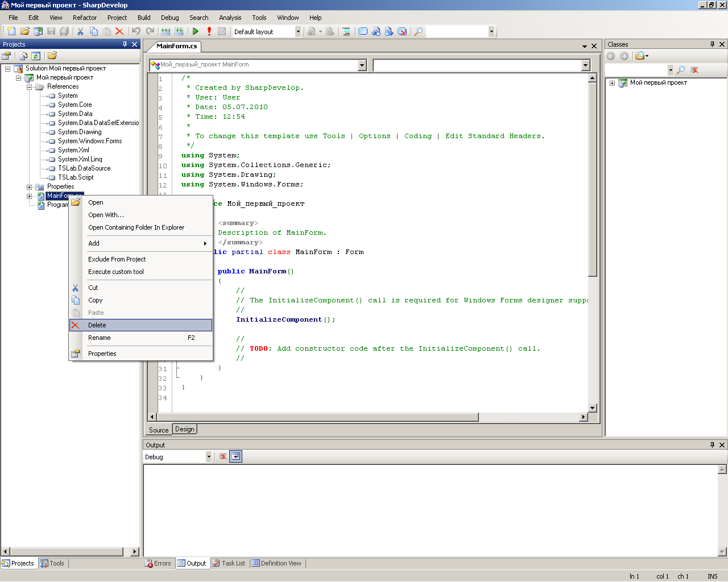Click the search text field in Classes panel
The width and height of the screenshot is (728, 582).
pyautogui.click(x=636, y=70)
